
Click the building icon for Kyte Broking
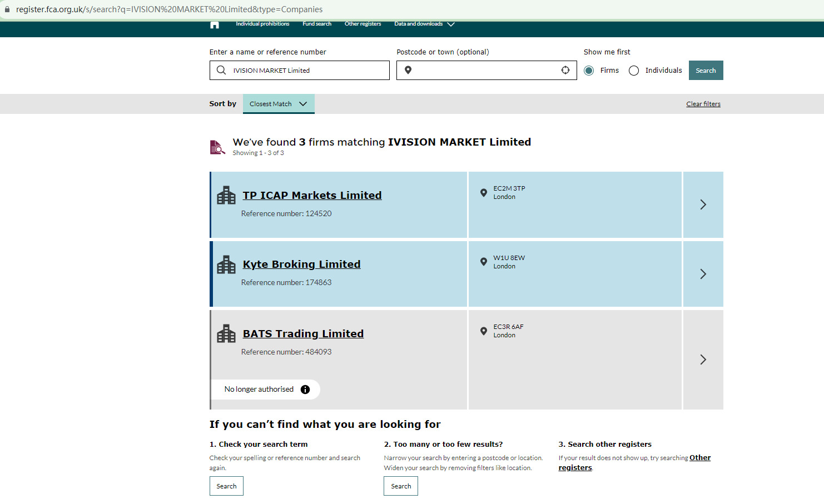226,265
